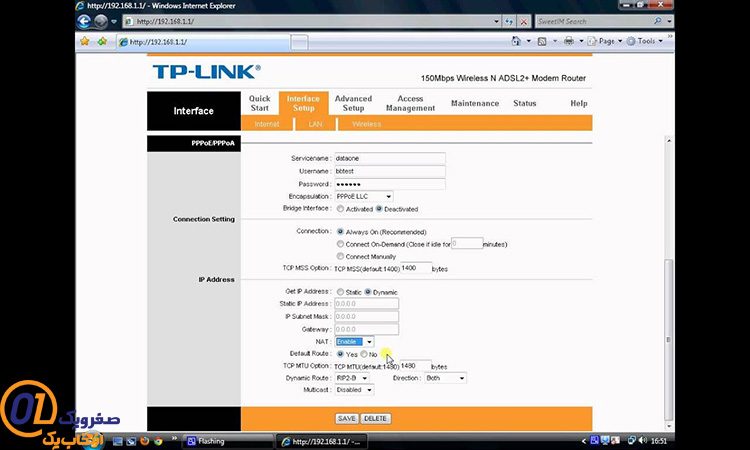Click the DELETE button
This screenshot has width=750, height=450.
click(375, 418)
